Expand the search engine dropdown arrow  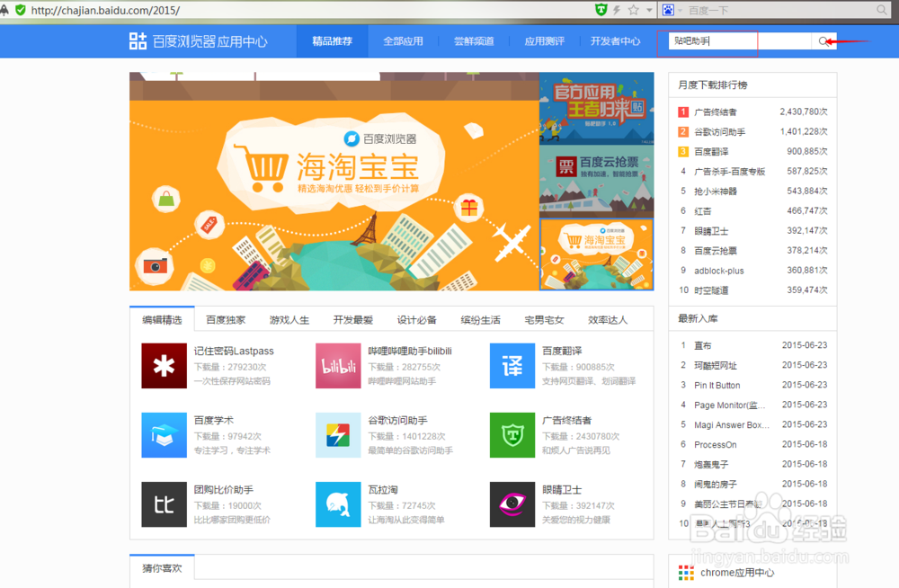coord(680,10)
